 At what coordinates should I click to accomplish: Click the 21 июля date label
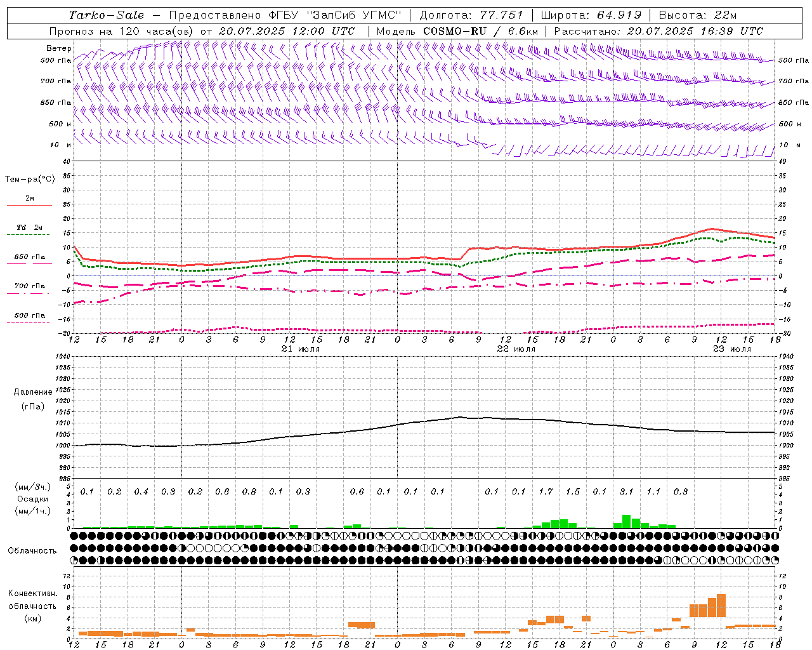click(300, 349)
